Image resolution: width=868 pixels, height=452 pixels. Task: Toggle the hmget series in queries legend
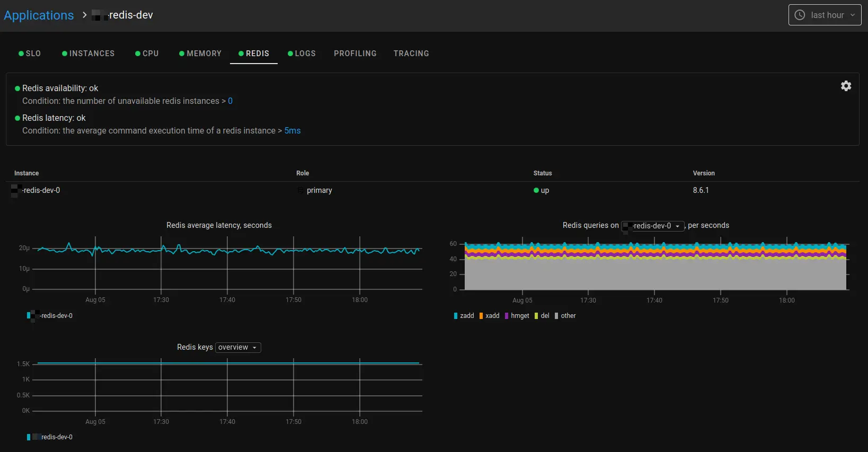click(x=517, y=316)
